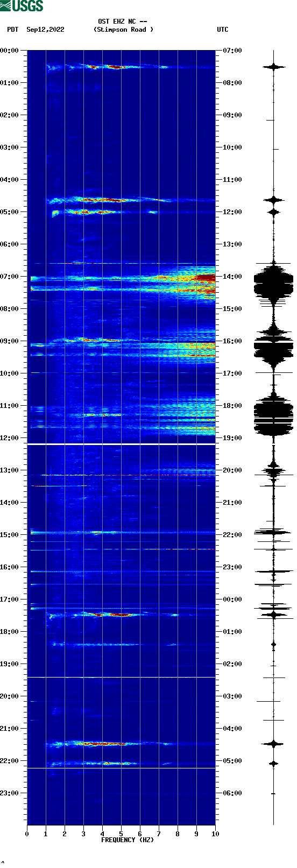Click the USGS logo

(22, 6)
